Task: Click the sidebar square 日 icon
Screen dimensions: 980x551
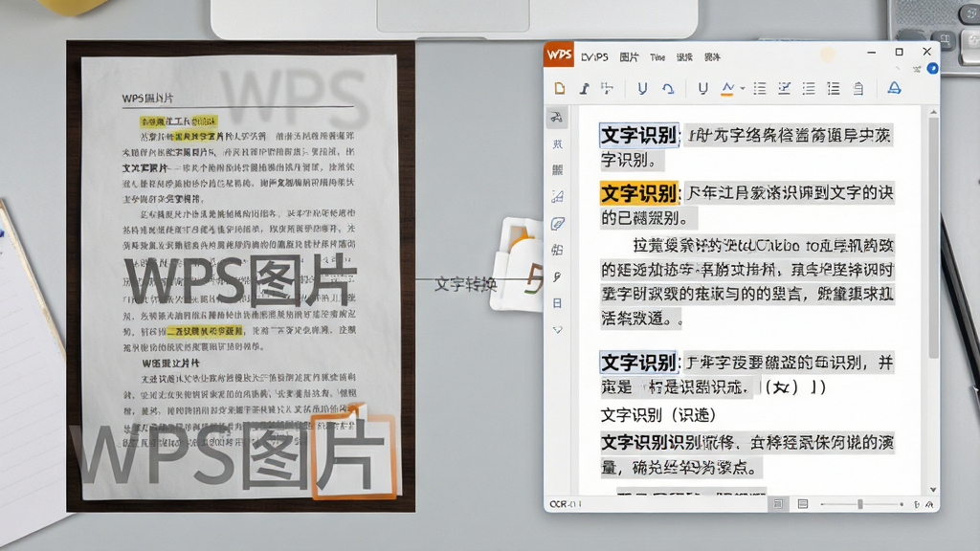Action: pos(558,303)
